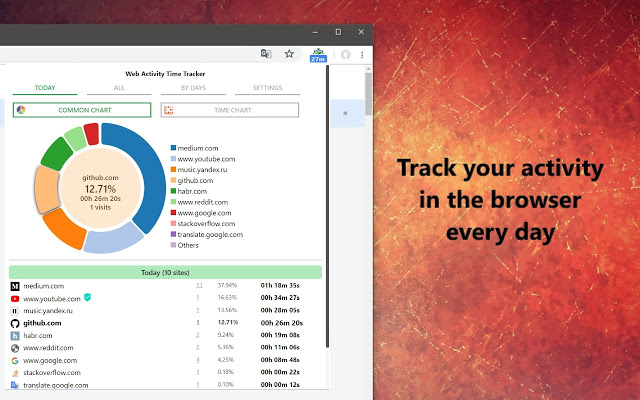Click the github.com peach donut segment

(46, 189)
